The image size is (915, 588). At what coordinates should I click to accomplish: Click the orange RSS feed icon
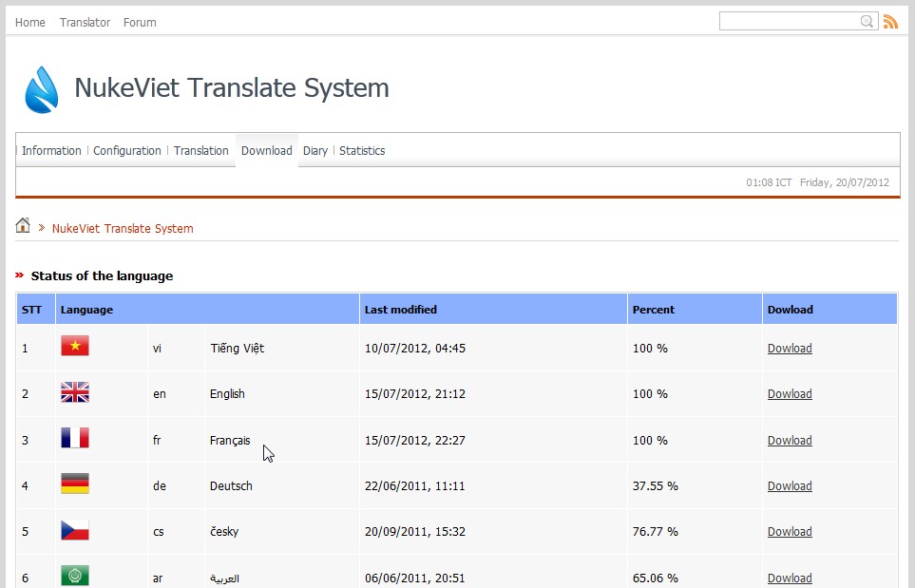click(x=890, y=22)
